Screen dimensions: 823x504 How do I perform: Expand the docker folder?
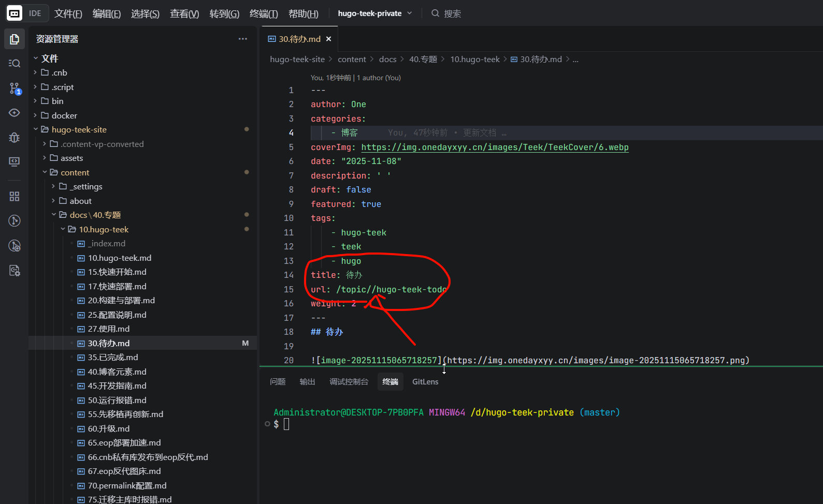64,115
